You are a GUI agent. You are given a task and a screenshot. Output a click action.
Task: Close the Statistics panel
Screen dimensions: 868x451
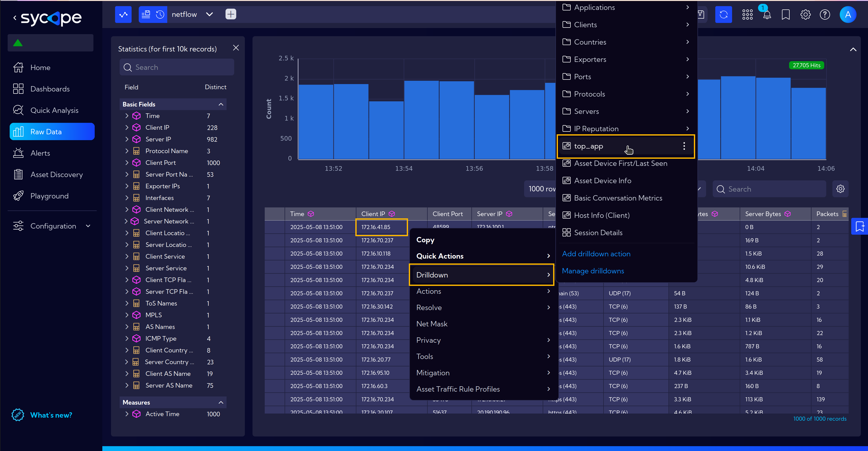pos(236,48)
